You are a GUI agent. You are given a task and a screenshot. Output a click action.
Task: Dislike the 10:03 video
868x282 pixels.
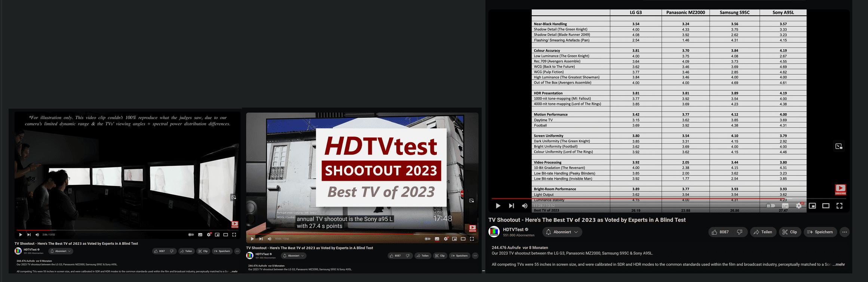click(x=408, y=256)
